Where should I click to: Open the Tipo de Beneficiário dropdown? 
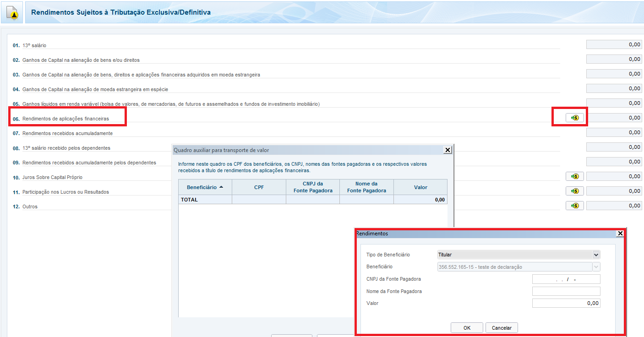click(x=518, y=255)
